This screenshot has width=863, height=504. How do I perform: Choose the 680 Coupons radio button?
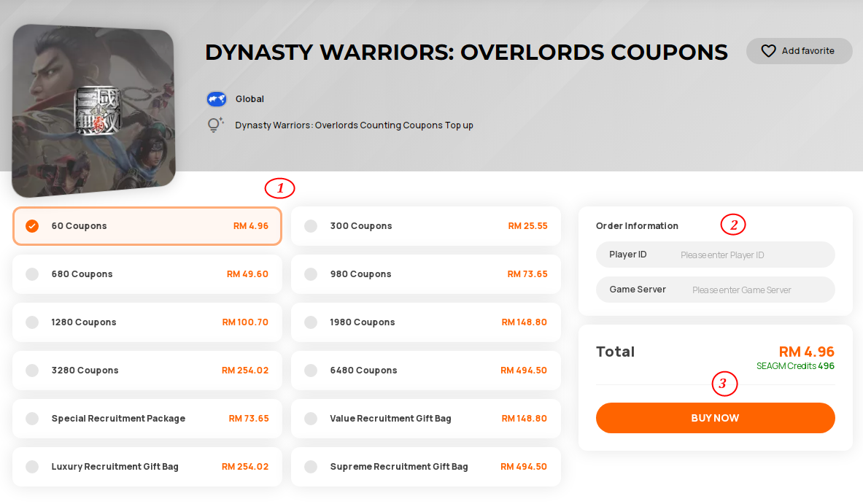pos(32,274)
